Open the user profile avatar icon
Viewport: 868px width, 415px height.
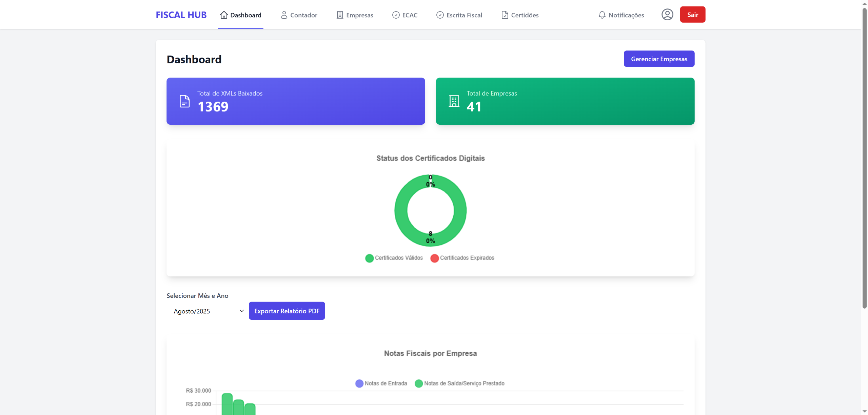(667, 15)
